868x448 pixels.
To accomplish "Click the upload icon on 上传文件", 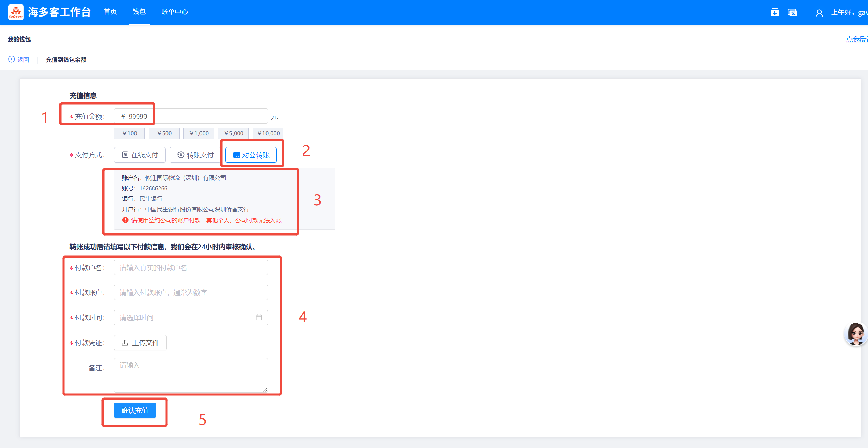I will click(125, 343).
